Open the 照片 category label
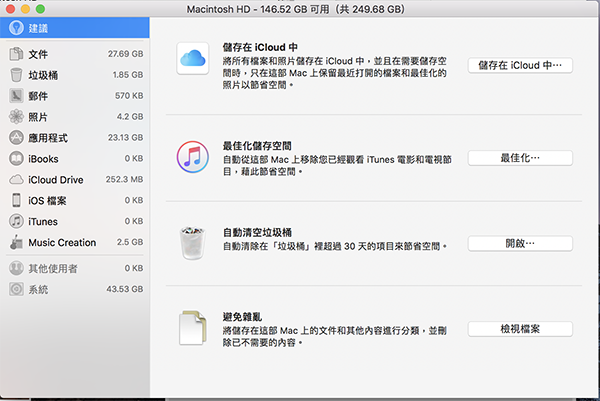Image resolution: width=600 pixels, height=401 pixels. (x=38, y=117)
